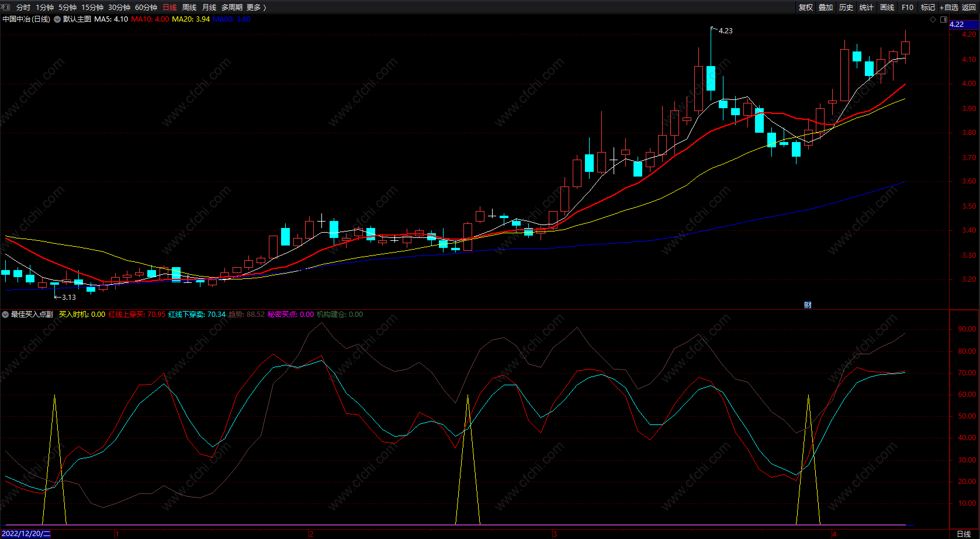Click the diamond marker icon near the price axis
The height and width of the screenshot is (539, 980).
point(933,19)
